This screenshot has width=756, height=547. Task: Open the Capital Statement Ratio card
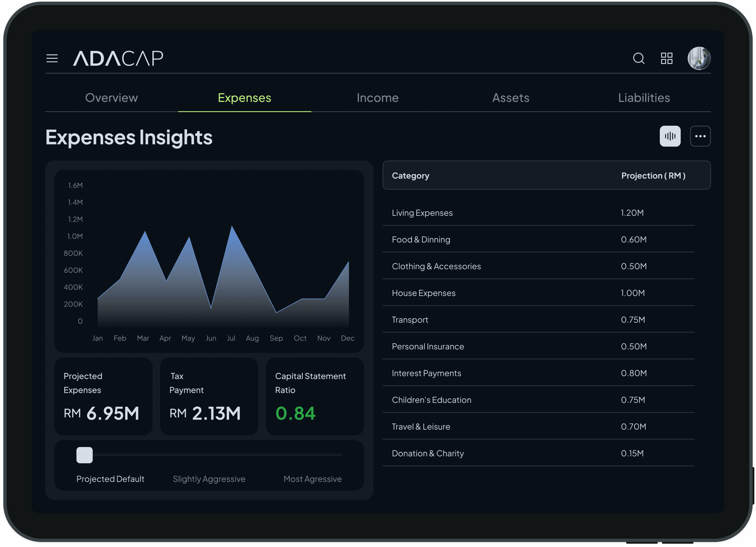coord(315,396)
